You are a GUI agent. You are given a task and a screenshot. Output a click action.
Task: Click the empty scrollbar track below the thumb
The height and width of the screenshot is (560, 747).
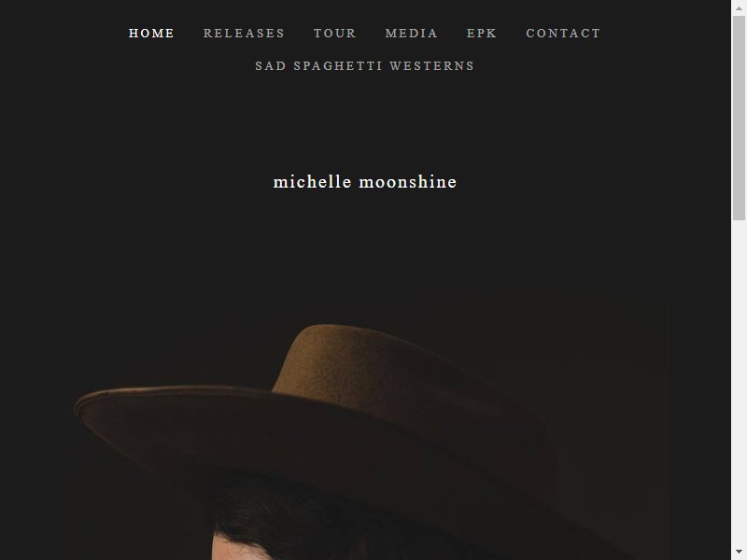[739, 381]
